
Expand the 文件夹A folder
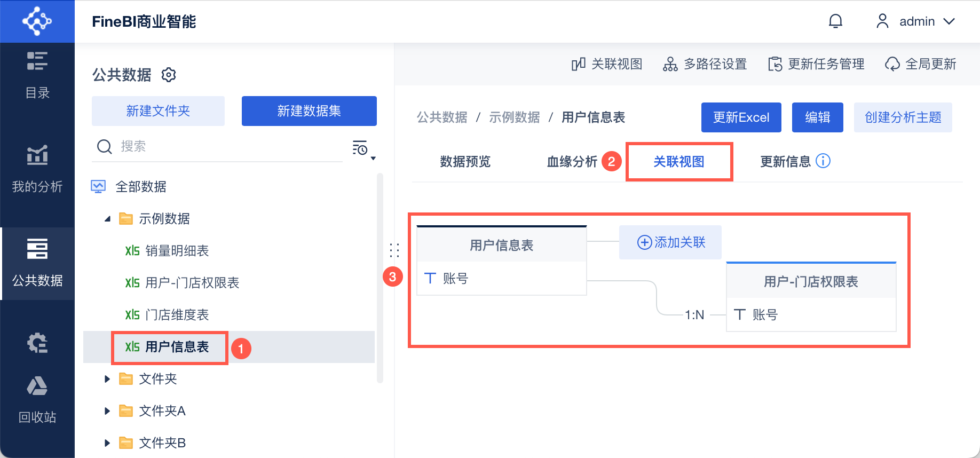click(107, 411)
